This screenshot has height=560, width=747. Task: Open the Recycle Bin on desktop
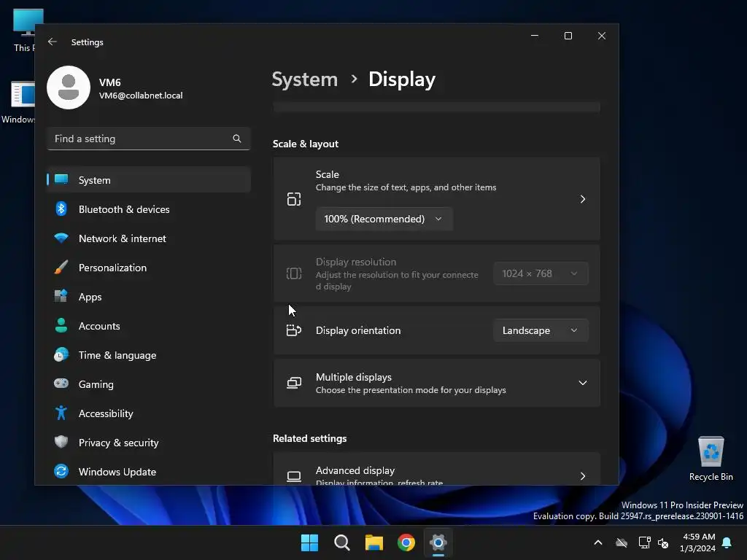[x=711, y=459]
